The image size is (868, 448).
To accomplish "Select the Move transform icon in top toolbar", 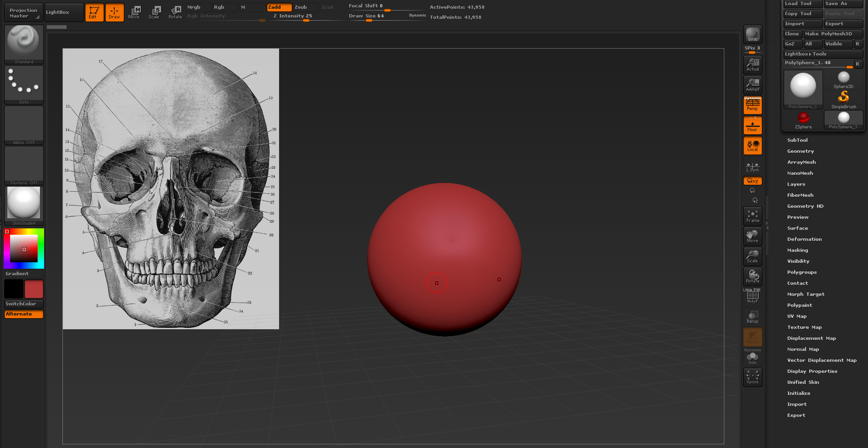I will pyautogui.click(x=134, y=12).
